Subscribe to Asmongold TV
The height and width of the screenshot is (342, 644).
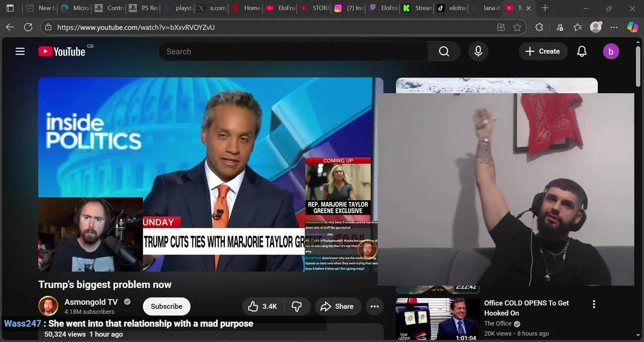166,306
